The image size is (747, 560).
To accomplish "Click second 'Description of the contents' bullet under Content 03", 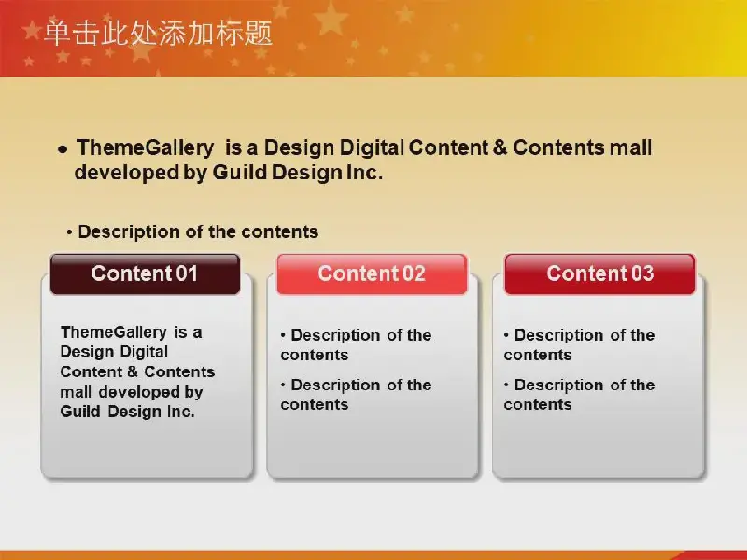I will (579, 394).
